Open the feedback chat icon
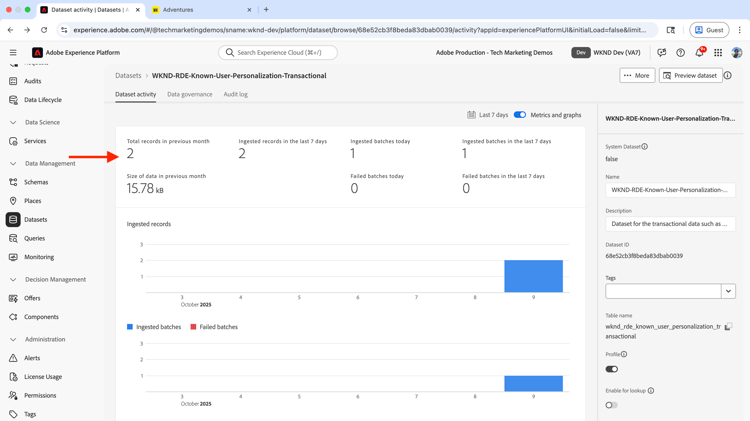This screenshot has width=750, height=421. tap(662, 53)
